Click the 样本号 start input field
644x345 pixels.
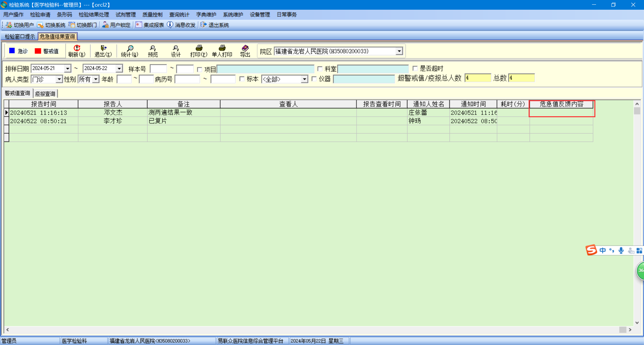[x=158, y=69]
